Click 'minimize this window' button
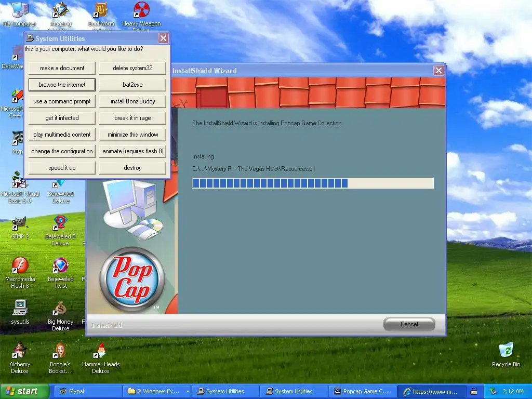Viewport: 532px width, 399px height. (x=132, y=135)
